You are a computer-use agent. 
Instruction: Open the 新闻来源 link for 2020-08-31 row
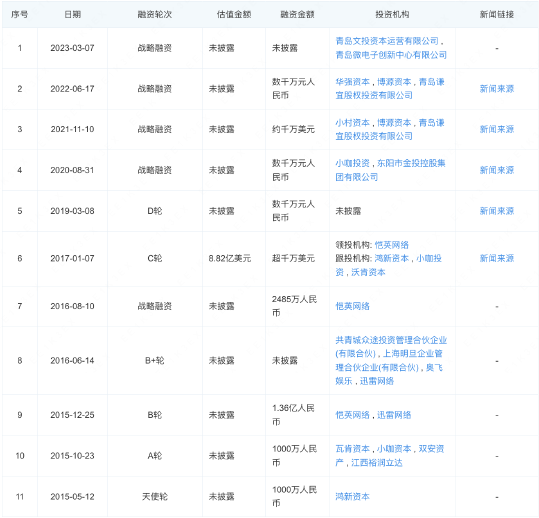(497, 170)
